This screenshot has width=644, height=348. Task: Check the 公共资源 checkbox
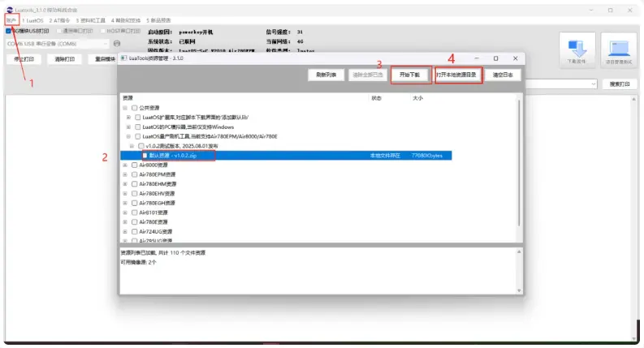tap(134, 108)
